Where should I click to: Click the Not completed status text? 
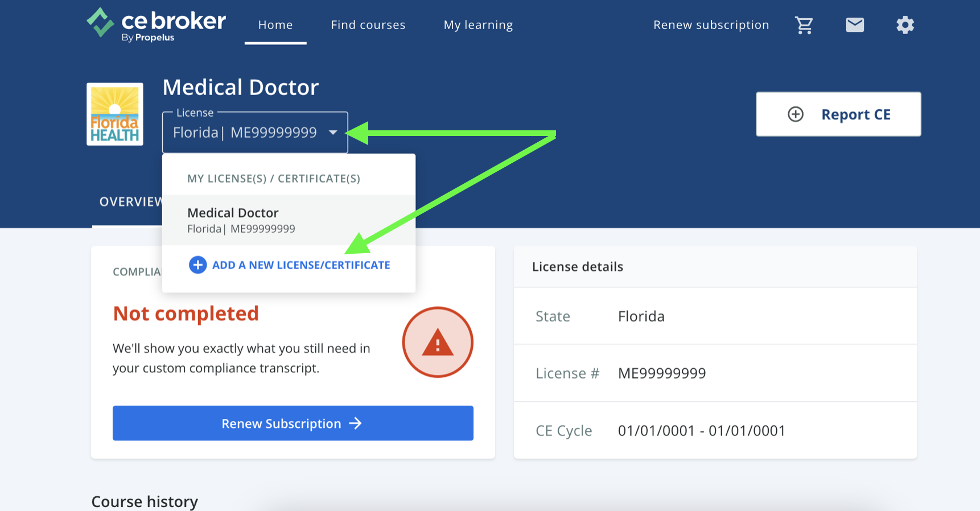(186, 314)
